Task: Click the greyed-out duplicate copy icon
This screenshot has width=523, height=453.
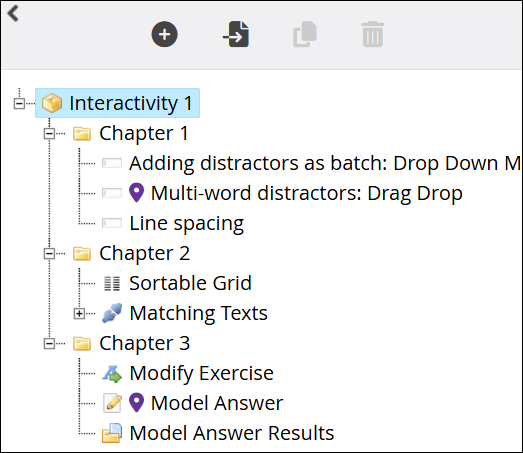Action: [305, 34]
